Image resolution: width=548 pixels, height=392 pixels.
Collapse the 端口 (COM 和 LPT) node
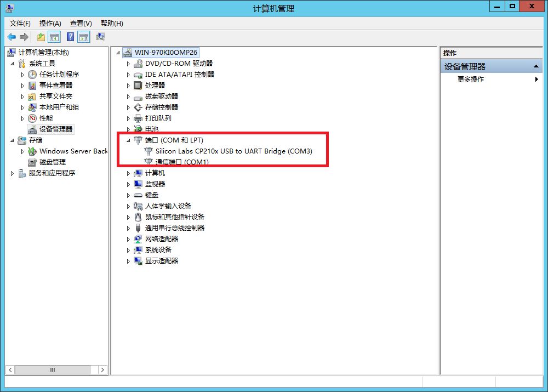(128, 140)
